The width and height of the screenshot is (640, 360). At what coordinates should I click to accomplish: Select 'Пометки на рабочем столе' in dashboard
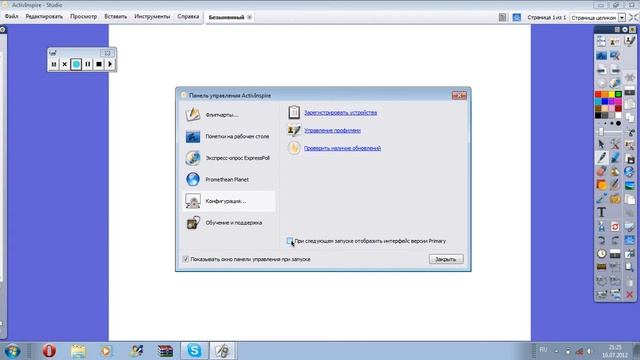(x=229, y=136)
